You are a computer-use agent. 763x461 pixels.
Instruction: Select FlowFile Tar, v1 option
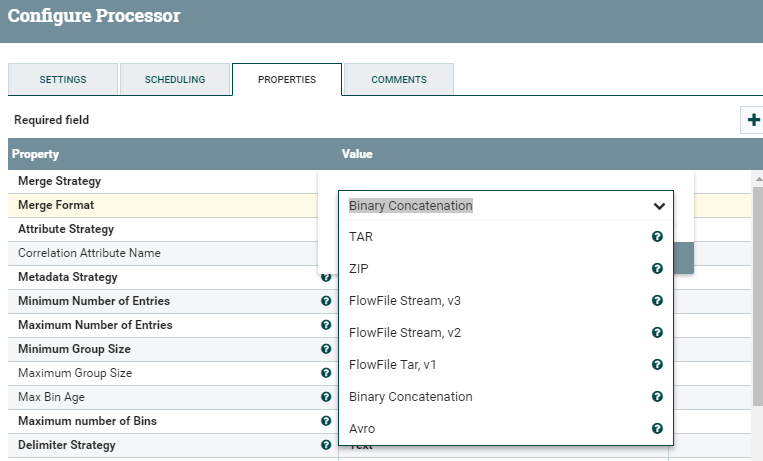(393, 365)
